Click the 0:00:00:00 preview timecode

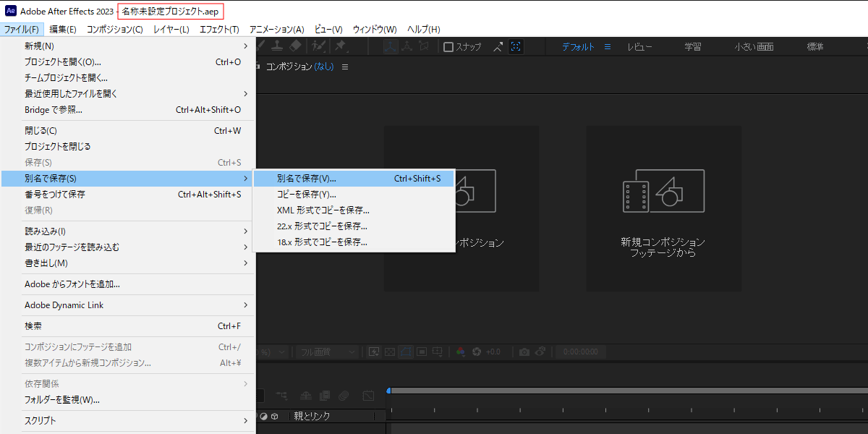[x=581, y=352]
